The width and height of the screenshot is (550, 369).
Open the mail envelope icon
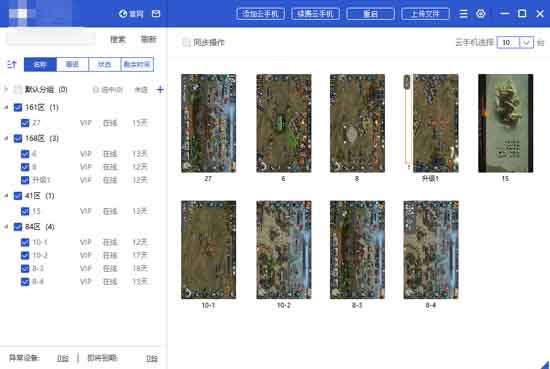point(156,14)
